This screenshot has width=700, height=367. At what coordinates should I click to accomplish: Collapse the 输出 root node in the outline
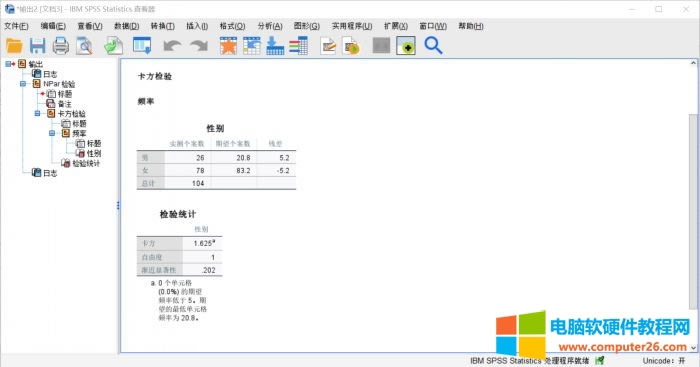pyautogui.click(x=8, y=64)
